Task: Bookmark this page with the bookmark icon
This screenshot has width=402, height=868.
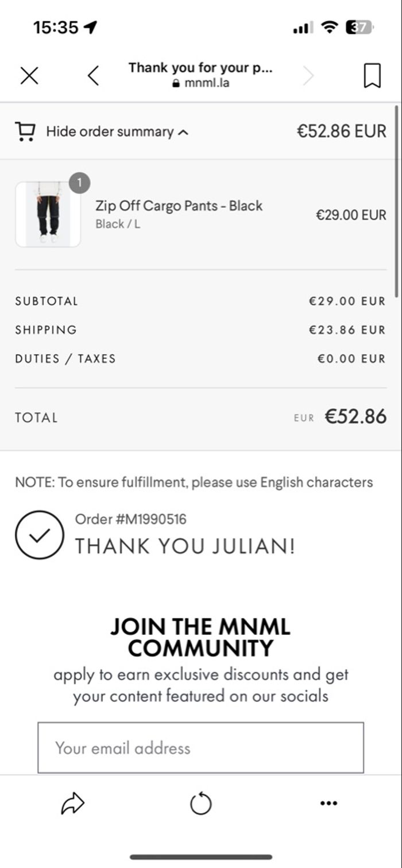Action: pyautogui.click(x=372, y=75)
